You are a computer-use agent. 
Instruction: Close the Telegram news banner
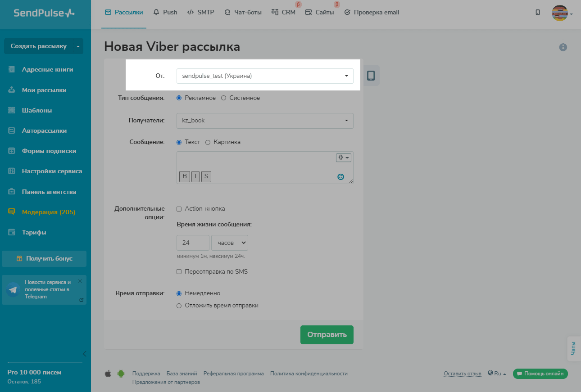(x=80, y=281)
